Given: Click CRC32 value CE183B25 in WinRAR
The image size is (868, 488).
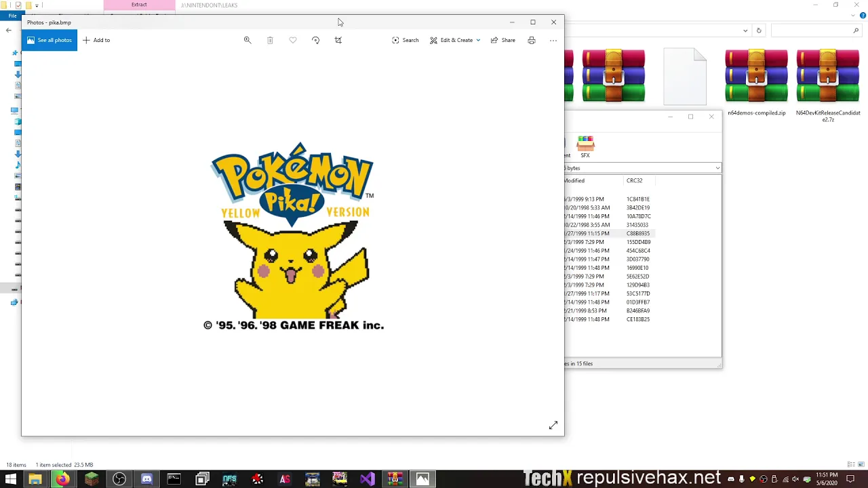Looking at the screenshot, I should click(638, 319).
